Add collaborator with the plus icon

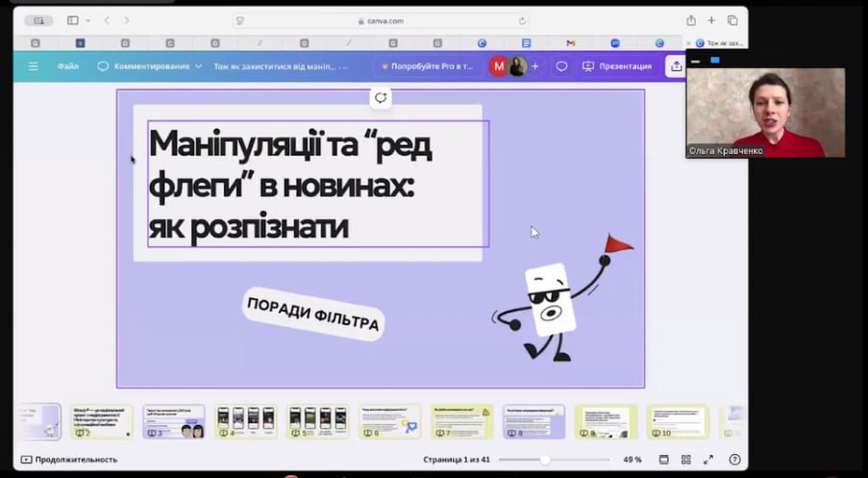(534, 66)
